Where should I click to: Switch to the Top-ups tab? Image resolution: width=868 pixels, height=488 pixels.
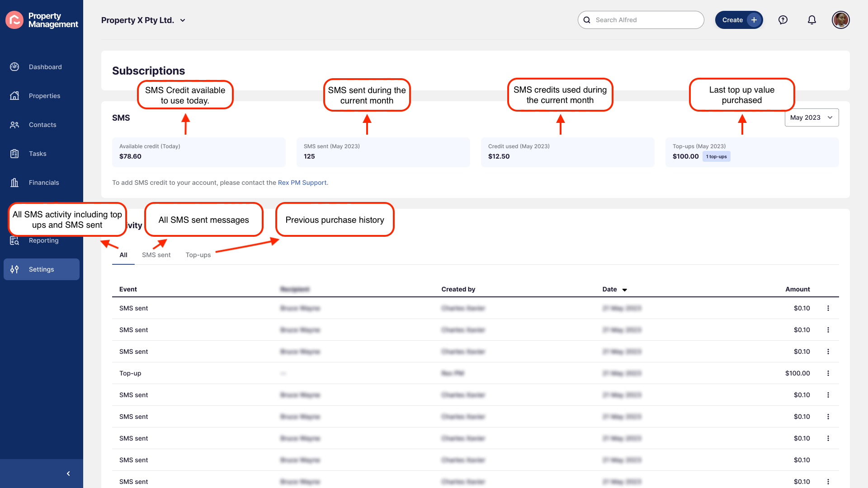tap(198, 255)
